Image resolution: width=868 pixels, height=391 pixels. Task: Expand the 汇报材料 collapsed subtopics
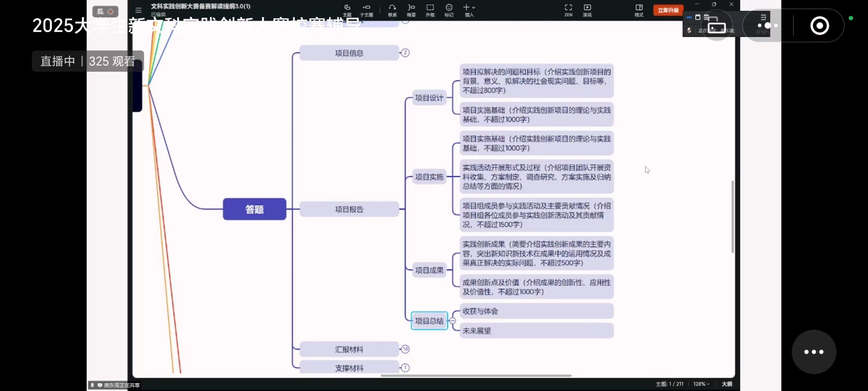point(405,349)
